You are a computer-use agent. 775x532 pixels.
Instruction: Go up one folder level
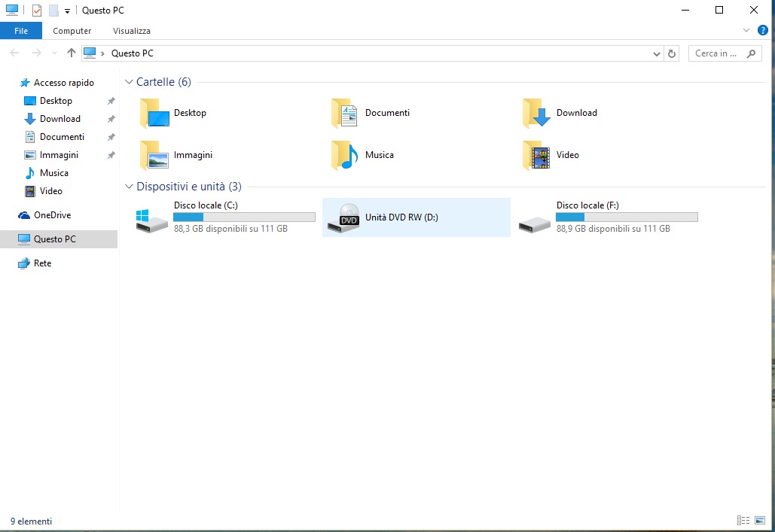(x=71, y=53)
